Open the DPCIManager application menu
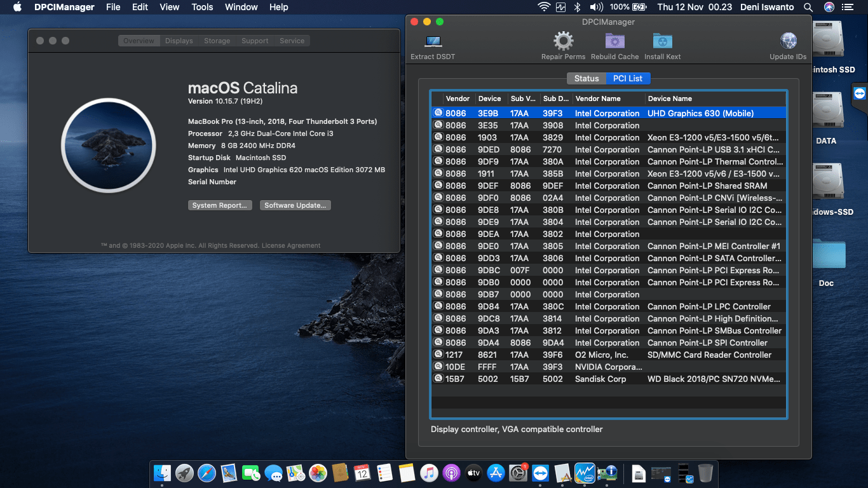 tap(64, 7)
